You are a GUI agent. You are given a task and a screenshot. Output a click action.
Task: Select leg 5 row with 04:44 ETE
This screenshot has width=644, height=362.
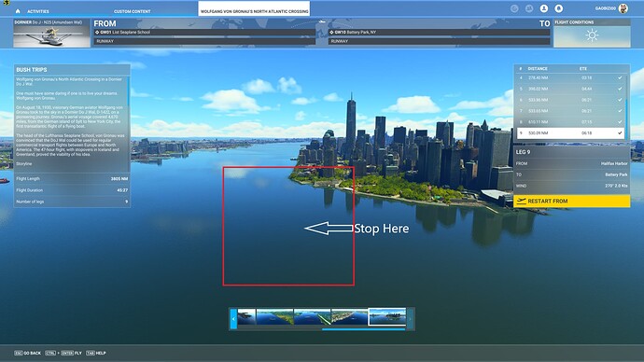pos(570,89)
